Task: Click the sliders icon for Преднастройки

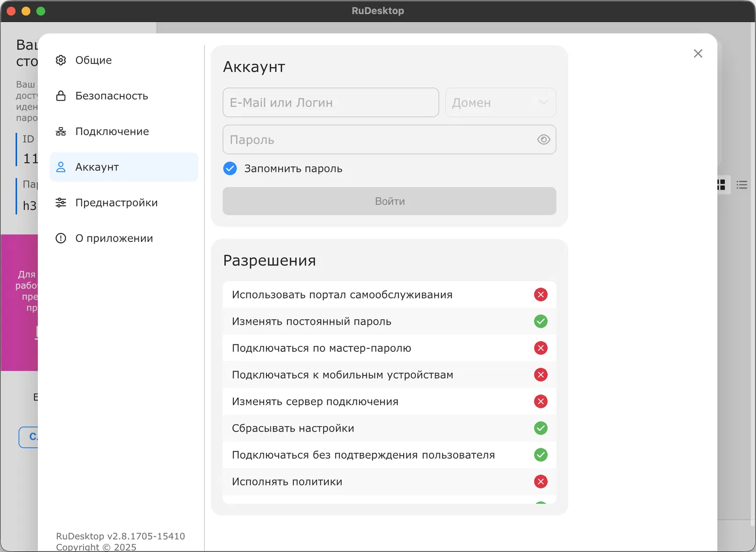Action: (x=61, y=203)
